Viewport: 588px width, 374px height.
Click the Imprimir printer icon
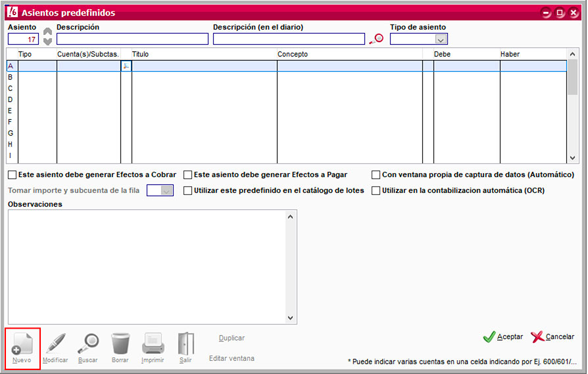[x=153, y=343]
